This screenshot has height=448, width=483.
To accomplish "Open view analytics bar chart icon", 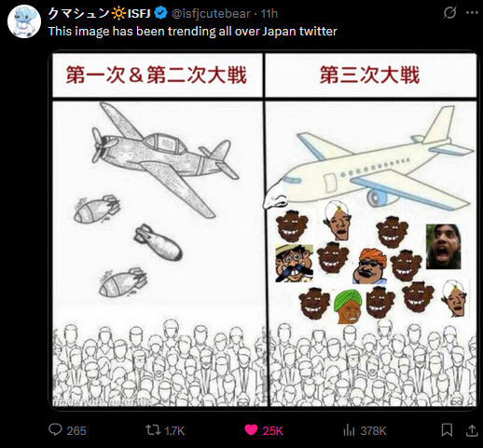I will pyautogui.click(x=349, y=430).
